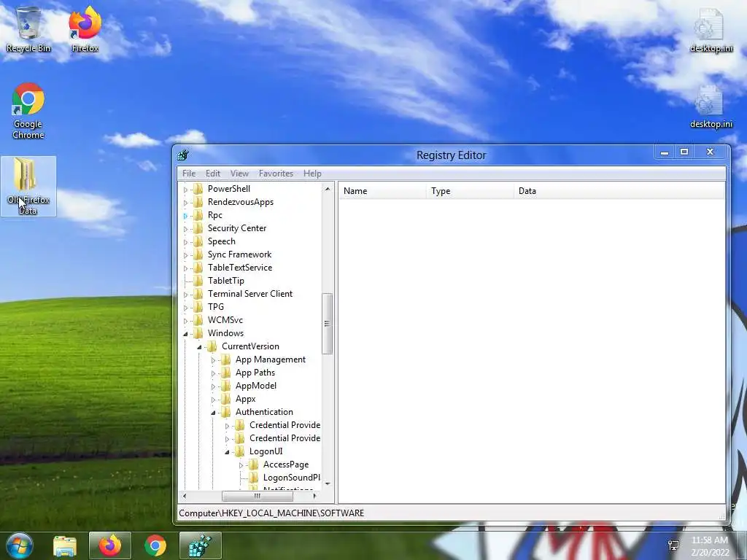Click the tree horizontal scrollbar thumb
The image size is (747, 560).
pos(258,496)
